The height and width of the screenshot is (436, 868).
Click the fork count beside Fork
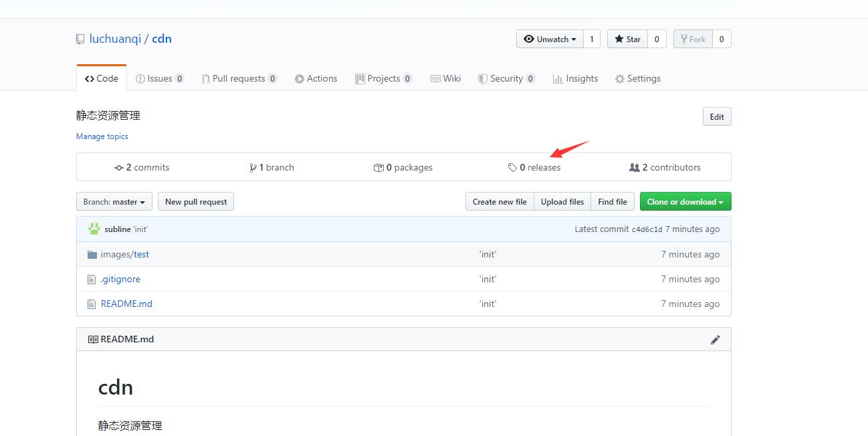(722, 39)
